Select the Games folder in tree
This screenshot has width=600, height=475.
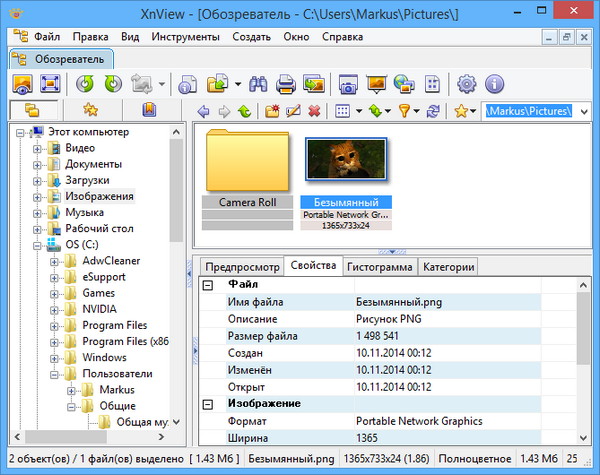[98, 293]
